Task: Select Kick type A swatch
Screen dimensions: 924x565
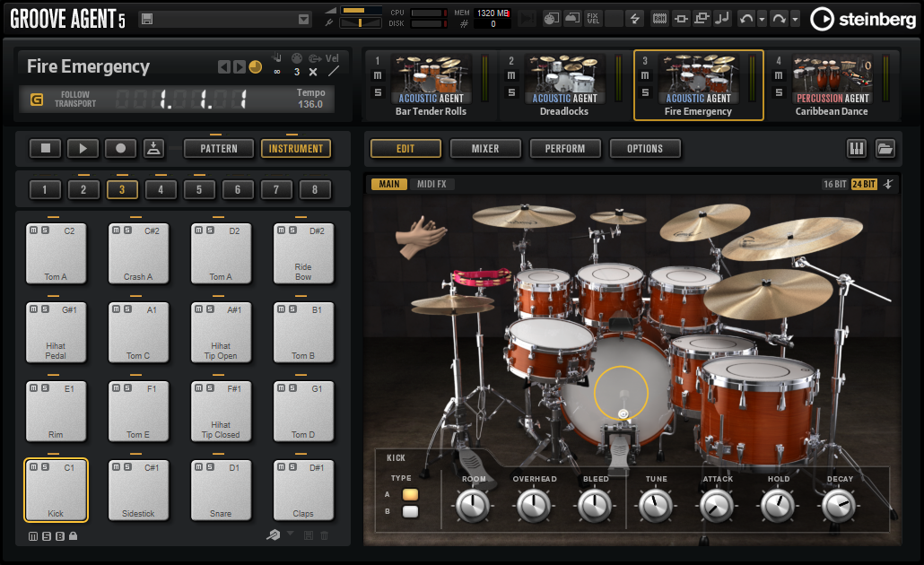Action: coord(410,494)
